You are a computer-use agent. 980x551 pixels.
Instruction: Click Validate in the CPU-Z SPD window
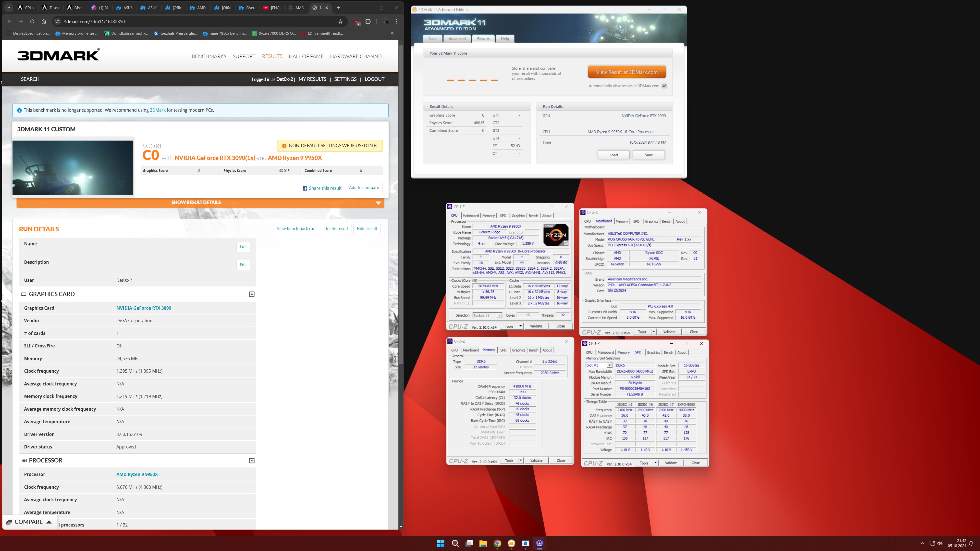pos(671,463)
